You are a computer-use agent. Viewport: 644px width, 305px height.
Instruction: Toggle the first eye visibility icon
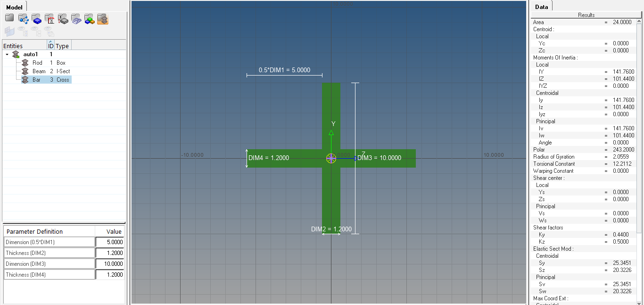point(22,30)
